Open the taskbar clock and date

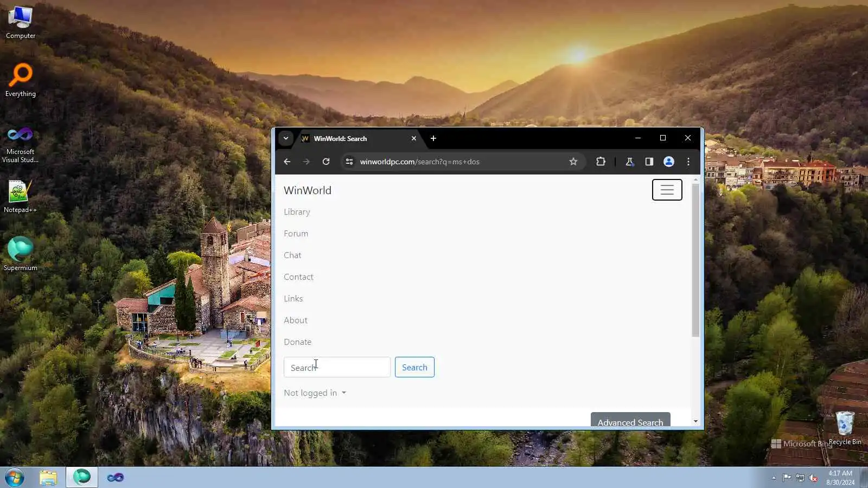[840, 478]
